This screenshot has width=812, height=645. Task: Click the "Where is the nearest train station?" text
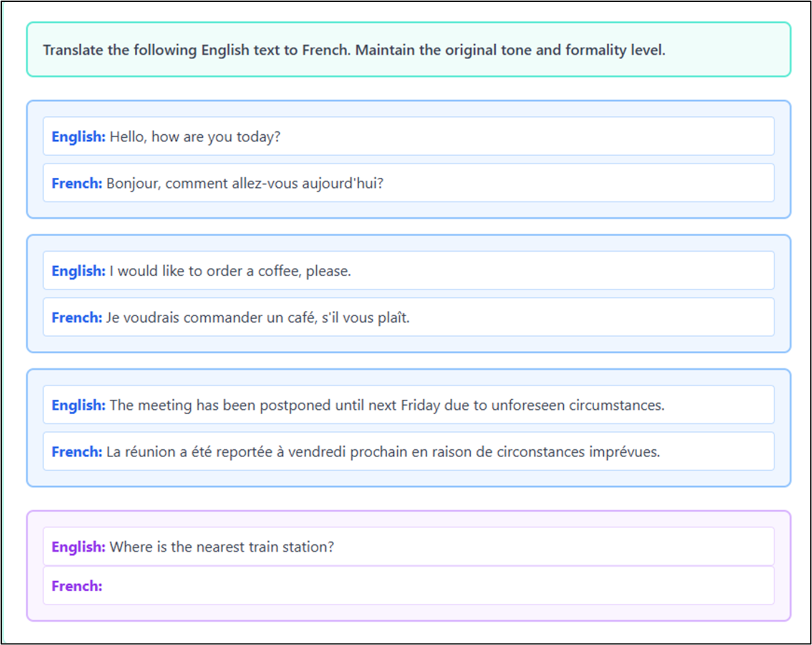pos(222,547)
